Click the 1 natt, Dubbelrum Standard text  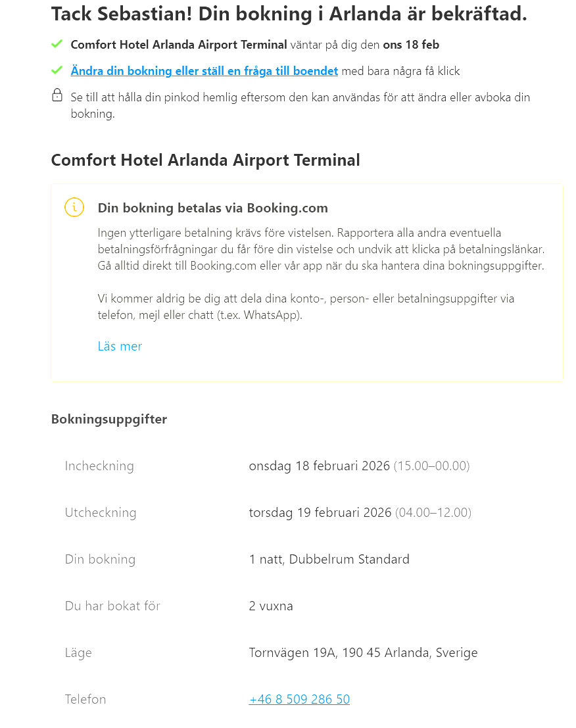tap(329, 559)
